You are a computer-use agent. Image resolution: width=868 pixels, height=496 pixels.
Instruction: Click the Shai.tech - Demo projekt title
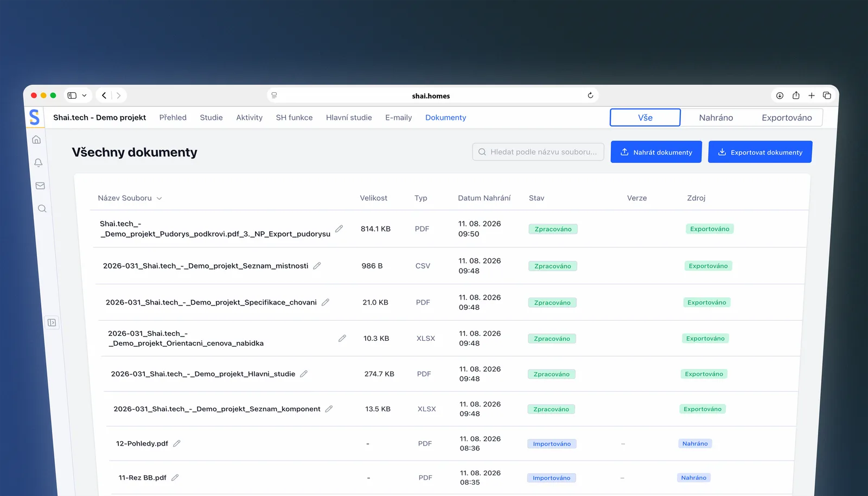tap(99, 118)
